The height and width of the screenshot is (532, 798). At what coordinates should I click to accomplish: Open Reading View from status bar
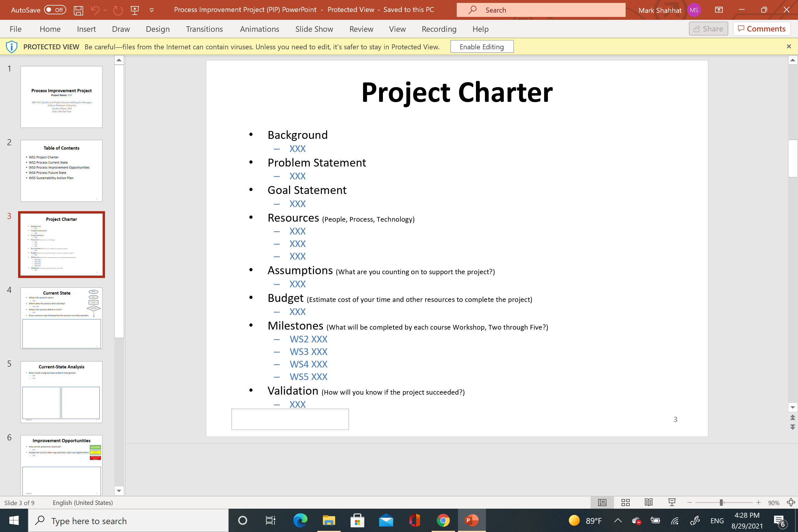[649, 503]
